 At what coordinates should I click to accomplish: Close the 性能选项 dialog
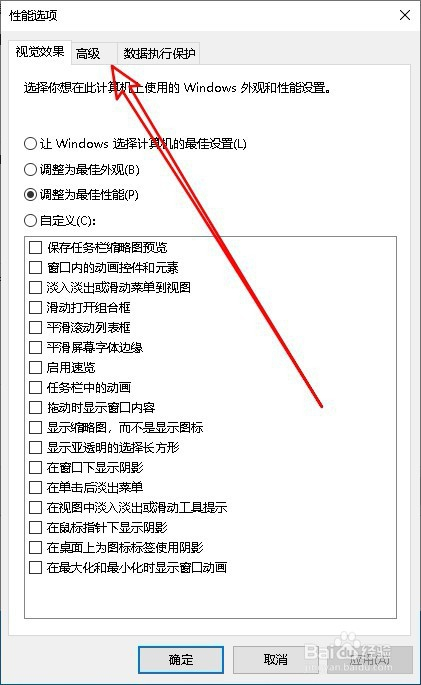point(405,15)
